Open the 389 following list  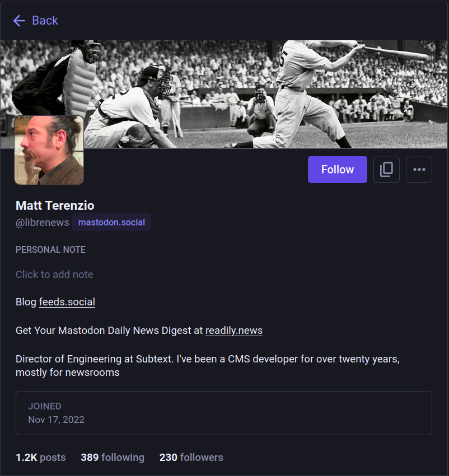113,458
